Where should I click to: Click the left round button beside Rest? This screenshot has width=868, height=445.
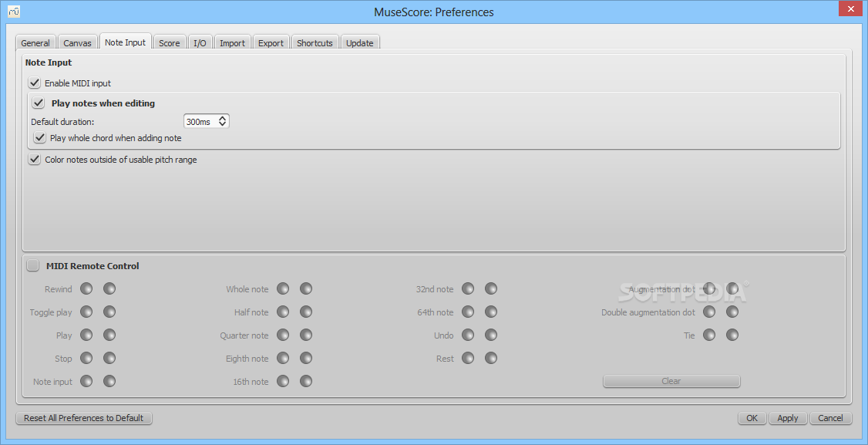[x=468, y=358]
